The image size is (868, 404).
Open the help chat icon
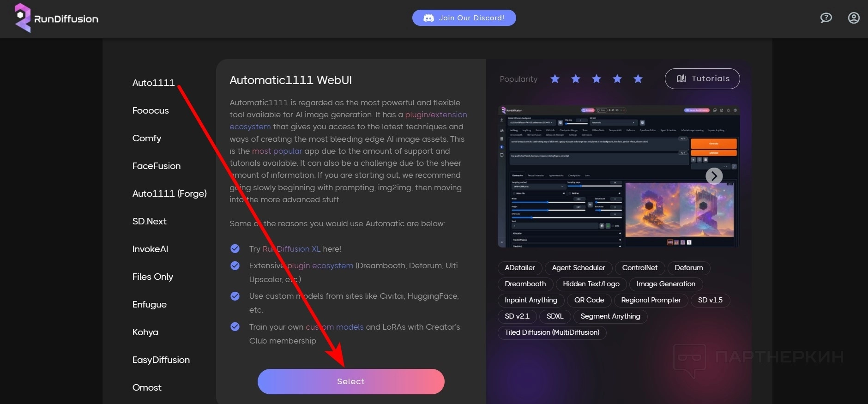click(x=826, y=18)
